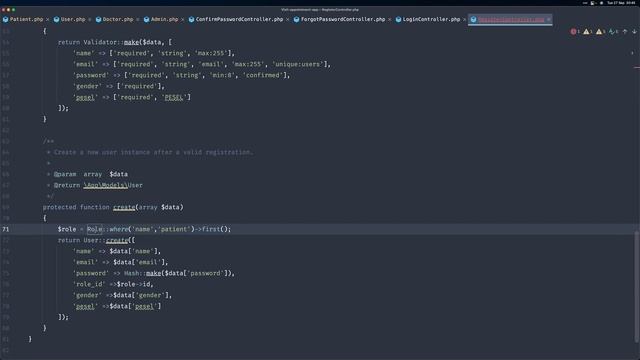
Task: Click the file icon on LoginController.php tab
Action: coord(398,19)
